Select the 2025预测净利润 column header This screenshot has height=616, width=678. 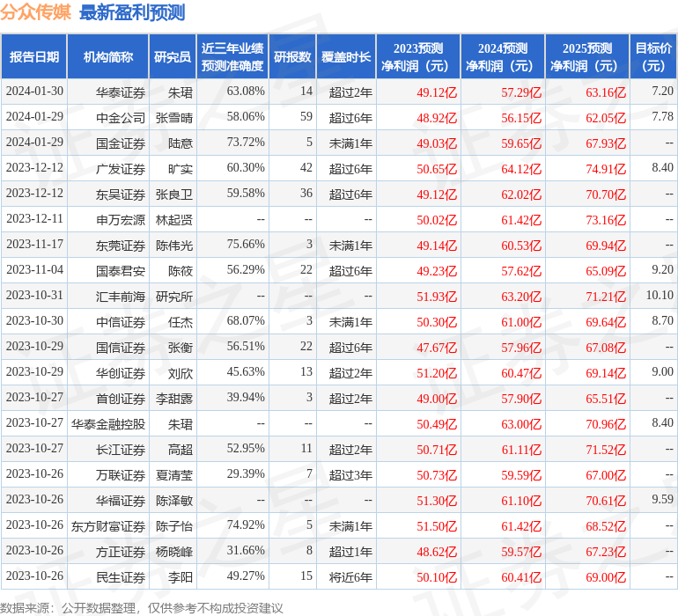[586, 57]
